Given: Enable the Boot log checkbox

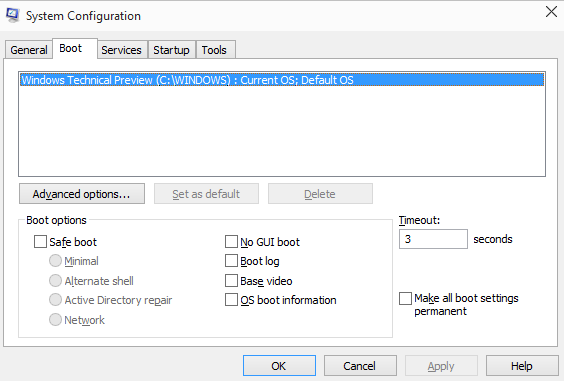Looking at the screenshot, I should 231,261.
